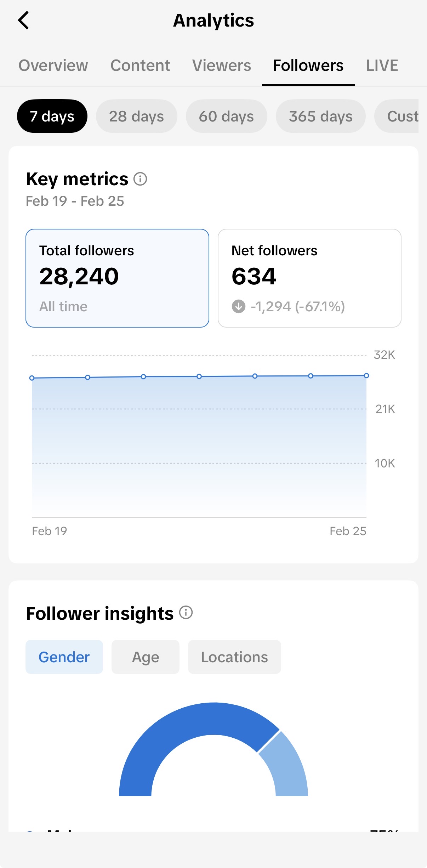Viewport: 427px width, 868px height.
Task: Show Age follower insights
Action: pyautogui.click(x=146, y=657)
